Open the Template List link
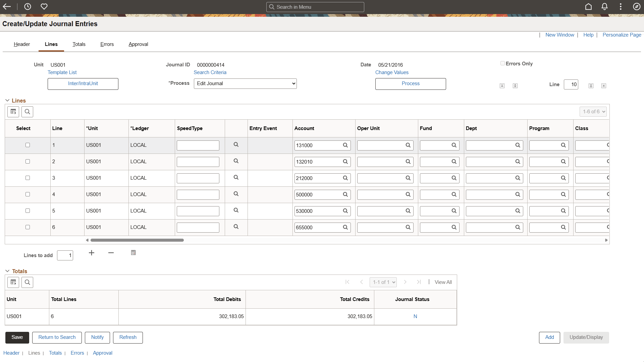This screenshot has height=362, width=644. [62, 72]
